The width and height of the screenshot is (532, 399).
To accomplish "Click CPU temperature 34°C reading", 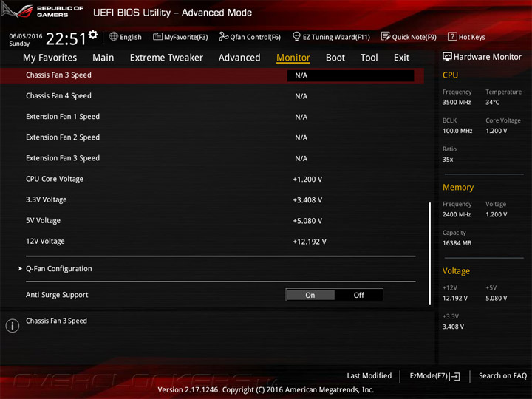I will (492, 102).
